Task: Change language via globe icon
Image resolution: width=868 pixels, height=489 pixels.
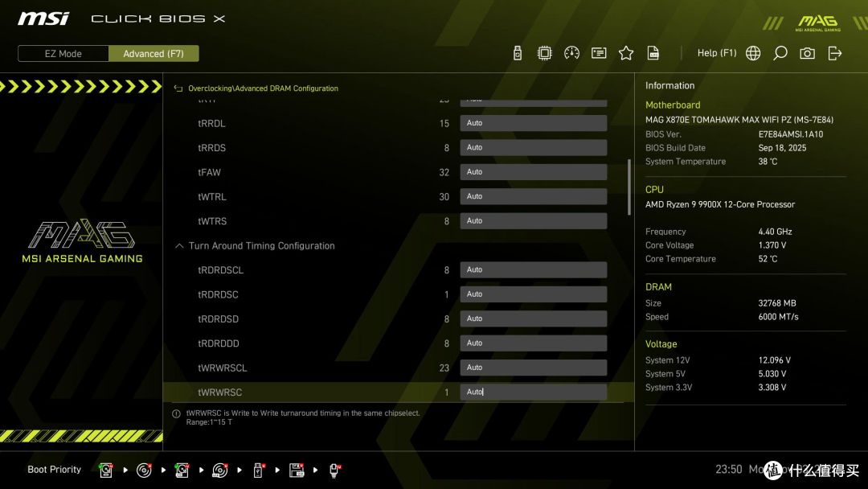Action: (753, 53)
